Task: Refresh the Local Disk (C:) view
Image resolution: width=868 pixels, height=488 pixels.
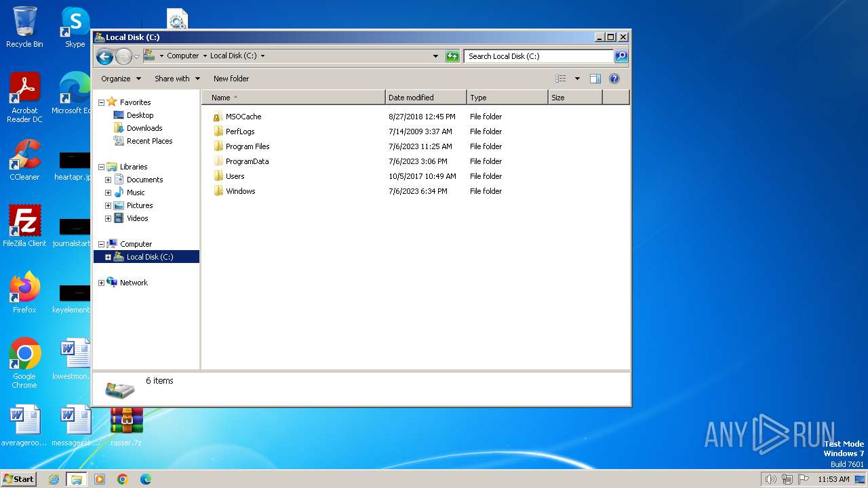Action: click(452, 56)
